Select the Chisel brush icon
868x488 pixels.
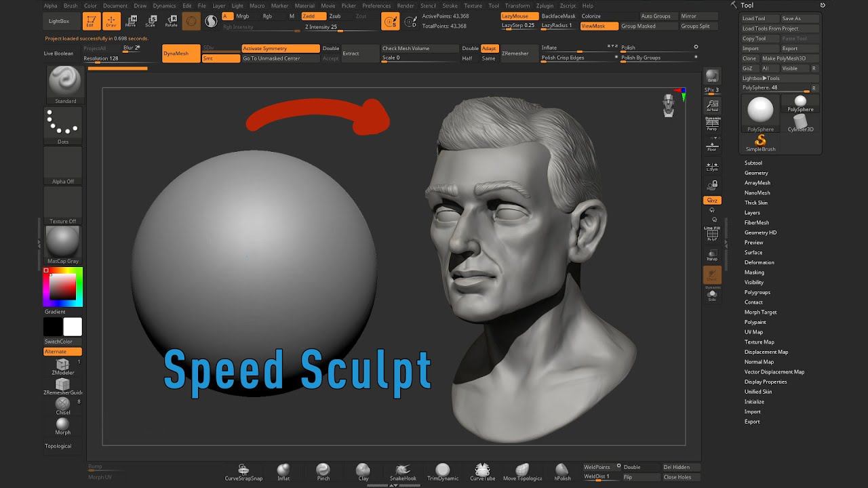pyautogui.click(x=62, y=406)
